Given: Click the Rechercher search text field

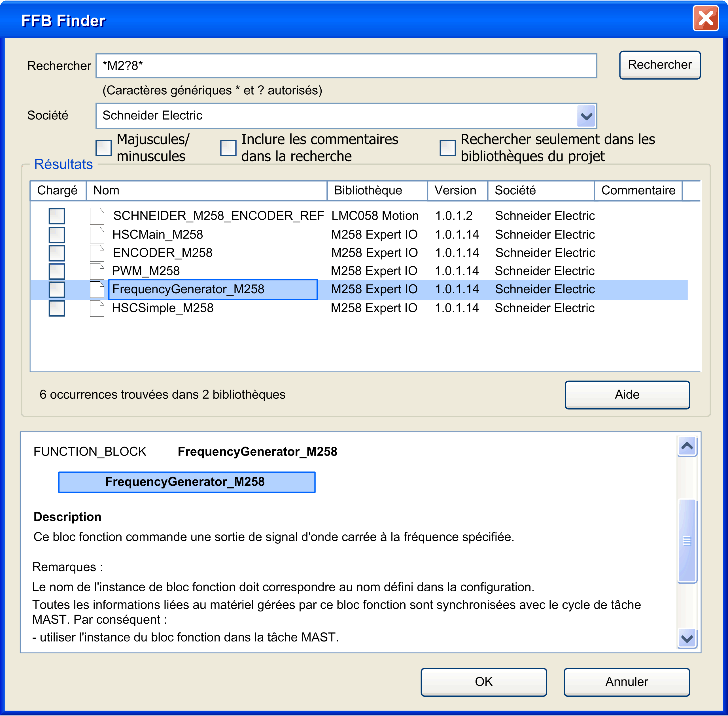Looking at the screenshot, I should pos(346,66).
